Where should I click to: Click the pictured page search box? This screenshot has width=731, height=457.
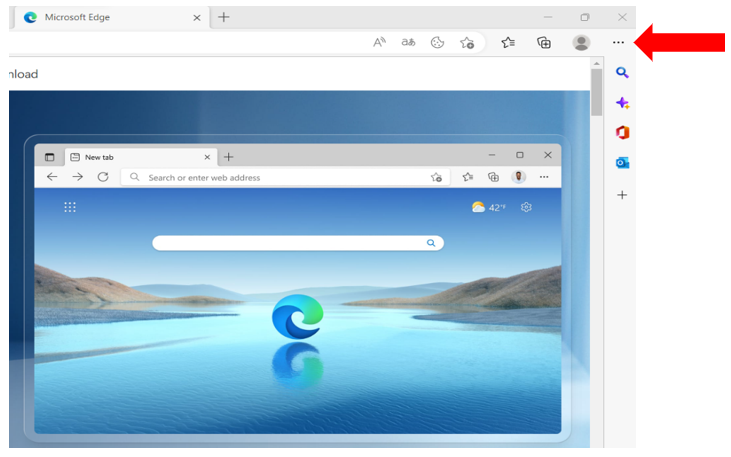click(298, 243)
